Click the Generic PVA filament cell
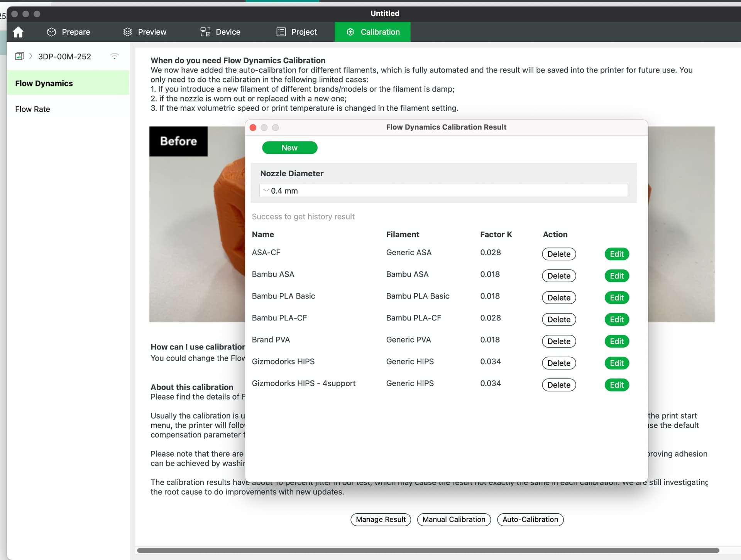 [408, 339]
